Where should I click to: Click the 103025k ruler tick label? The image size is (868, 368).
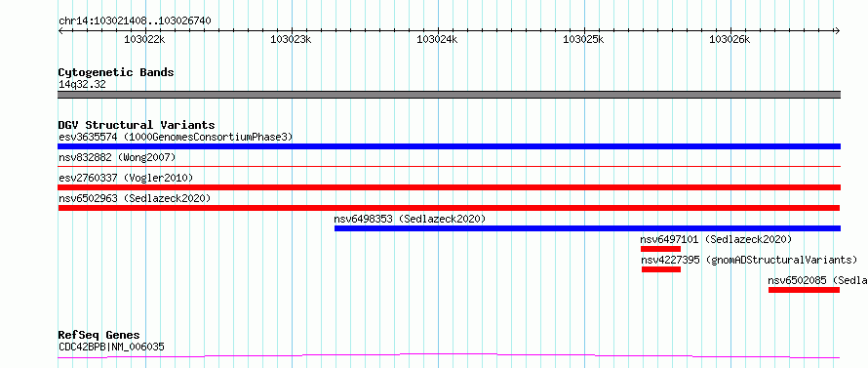pos(583,39)
